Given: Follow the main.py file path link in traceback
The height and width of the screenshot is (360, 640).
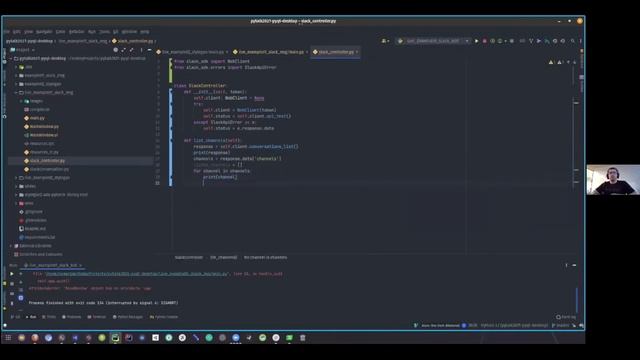Looking at the screenshot, I should pyautogui.click(x=137, y=274).
